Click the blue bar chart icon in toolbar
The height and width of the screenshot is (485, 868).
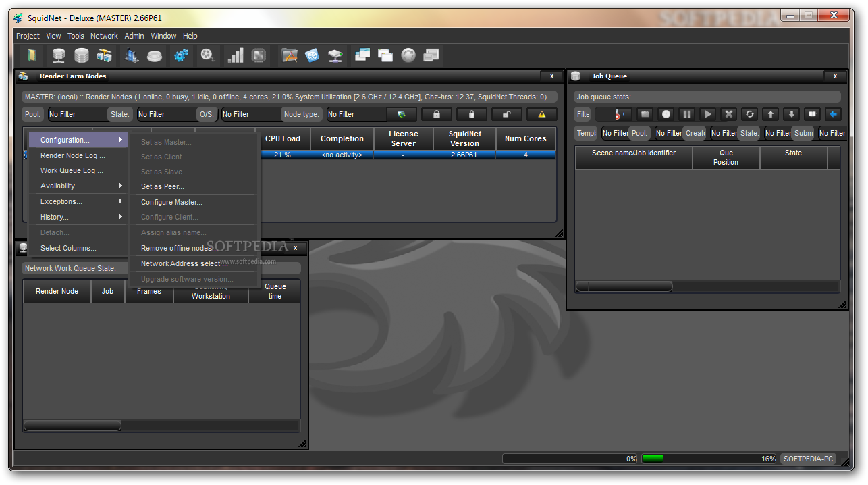132,55
